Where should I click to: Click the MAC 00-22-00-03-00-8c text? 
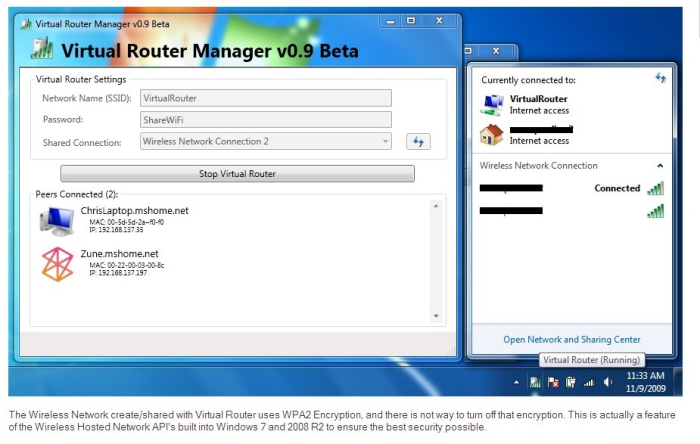tap(127, 266)
